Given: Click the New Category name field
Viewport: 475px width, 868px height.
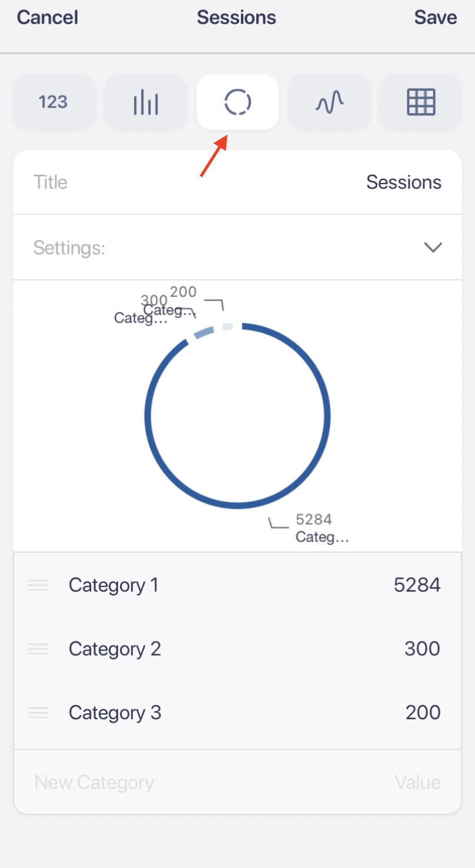Looking at the screenshot, I should click(x=94, y=782).
